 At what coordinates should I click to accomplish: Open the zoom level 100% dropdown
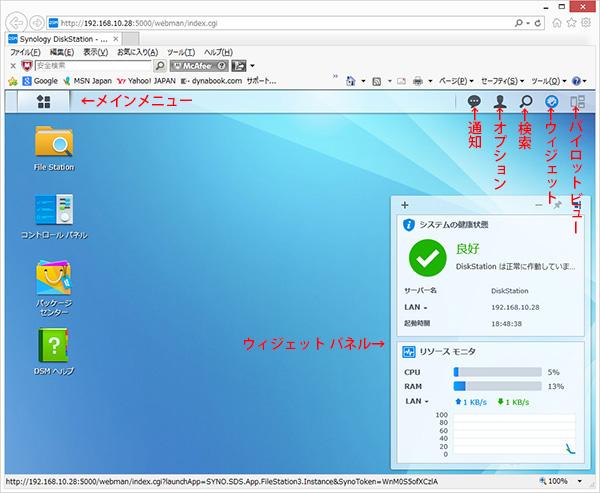click(x=580, y=481)
